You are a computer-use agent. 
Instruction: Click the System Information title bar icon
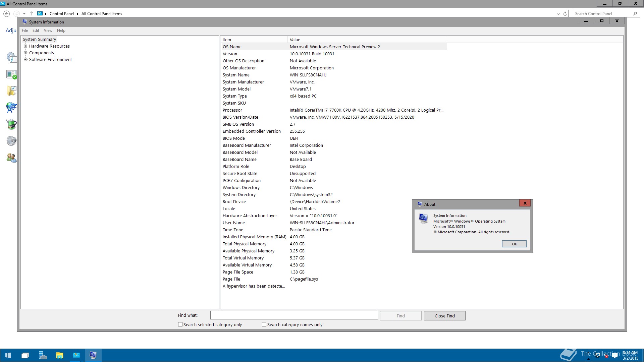pyautogui.click(x=25, y=22)
